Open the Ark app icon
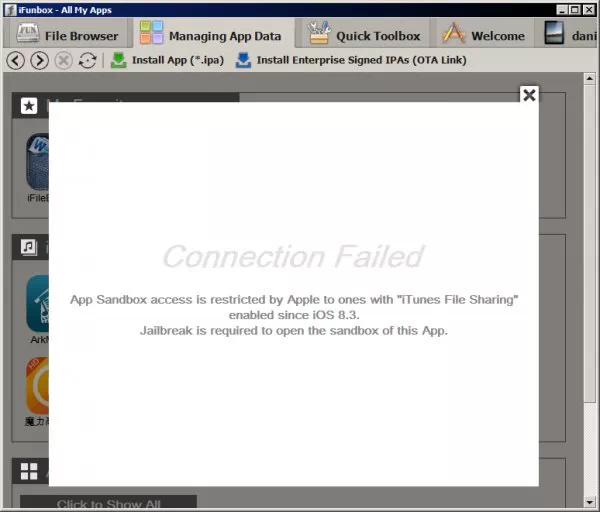 pos(38,304)
